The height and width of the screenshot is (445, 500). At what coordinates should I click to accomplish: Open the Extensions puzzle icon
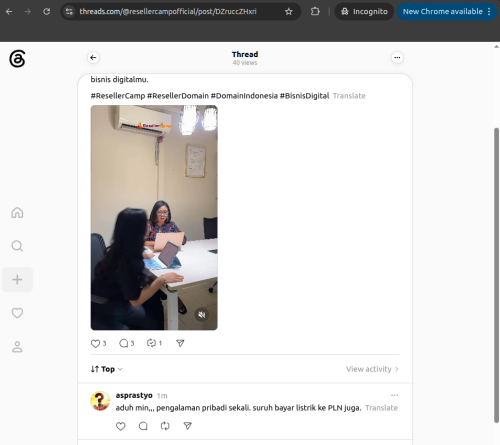coord(315,12)
